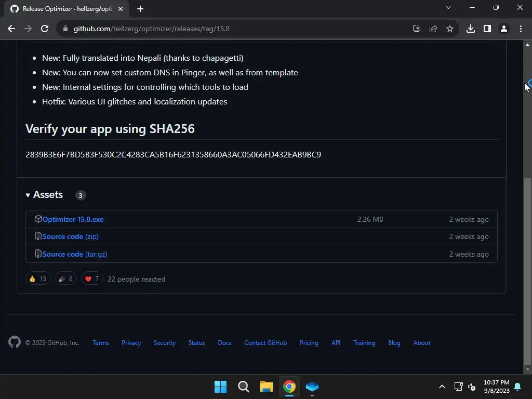Open the blue box app in taskbar
Image resolution: width=532 pixels, height=399 pixels.
pyautogui.click(x=312, y=387)
